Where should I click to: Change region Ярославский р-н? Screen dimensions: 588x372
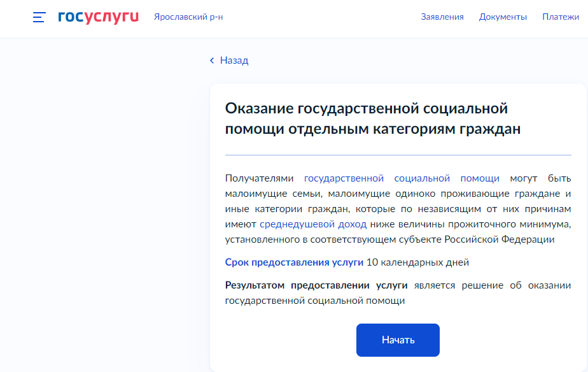tap(188, 17)
